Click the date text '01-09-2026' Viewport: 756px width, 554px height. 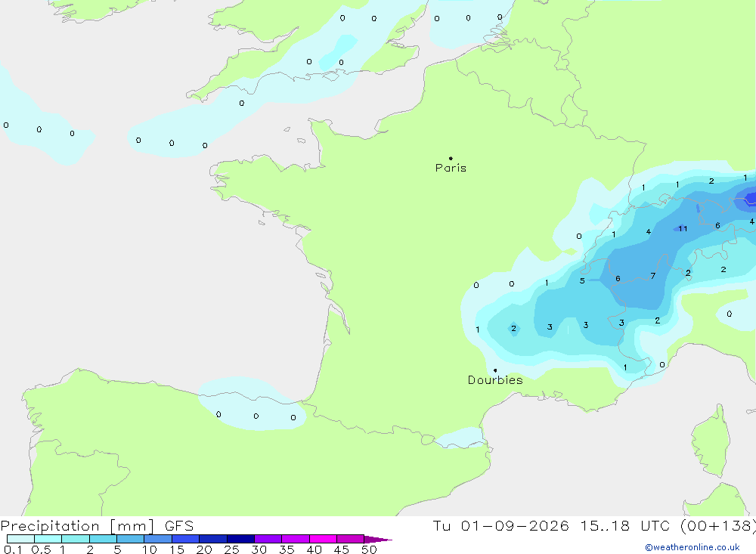point(515,526)
